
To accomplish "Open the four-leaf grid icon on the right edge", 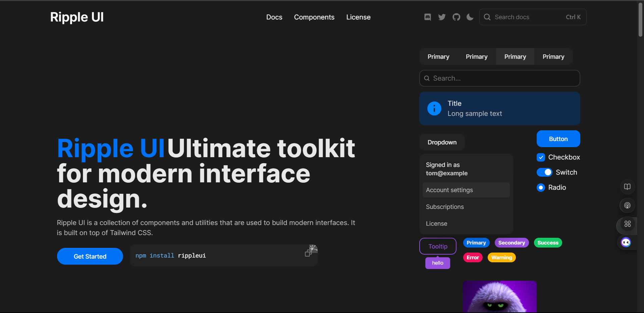I will click(628, 224).
